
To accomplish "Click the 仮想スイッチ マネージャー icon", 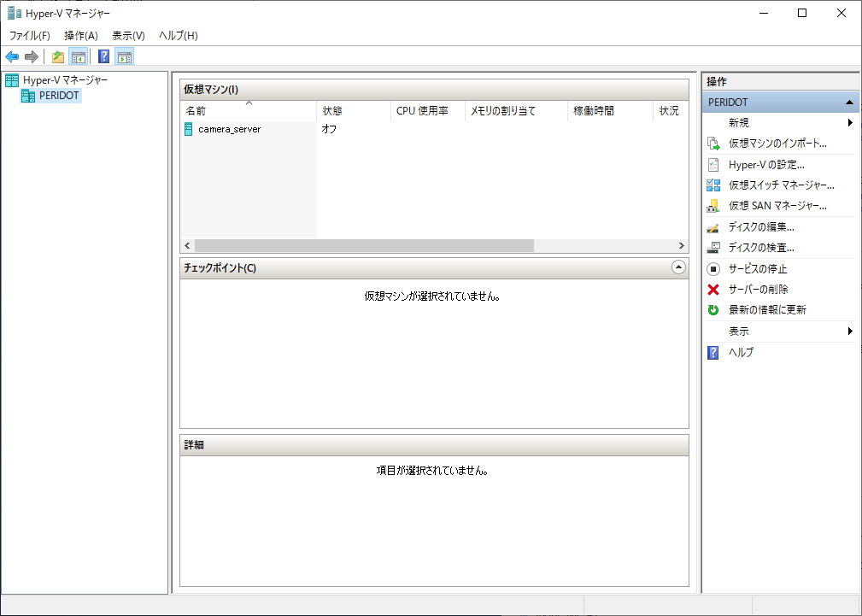I will click(x=713, y=185).
